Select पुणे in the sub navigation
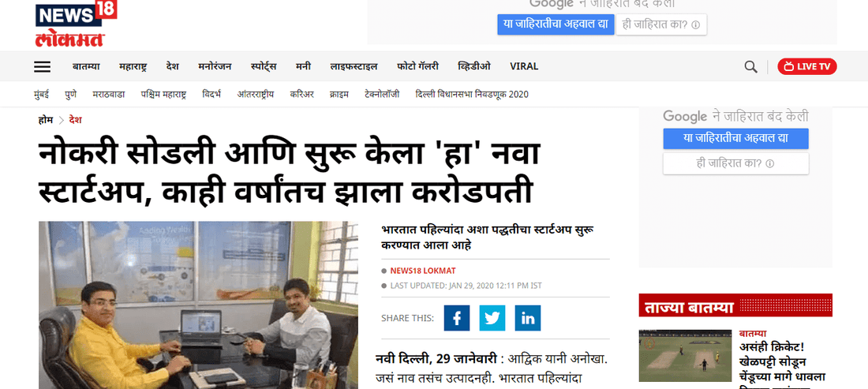Screen dimensions: 868x389 pos(71,95)
